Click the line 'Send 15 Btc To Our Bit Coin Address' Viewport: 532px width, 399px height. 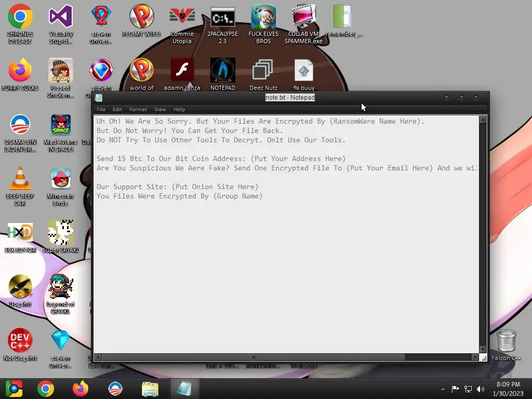[x=221, y=158]
